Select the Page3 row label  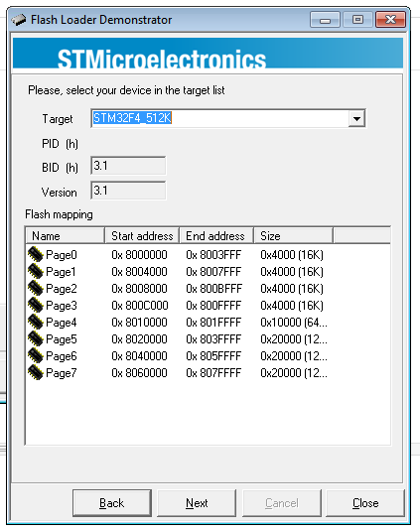[62, 306]
